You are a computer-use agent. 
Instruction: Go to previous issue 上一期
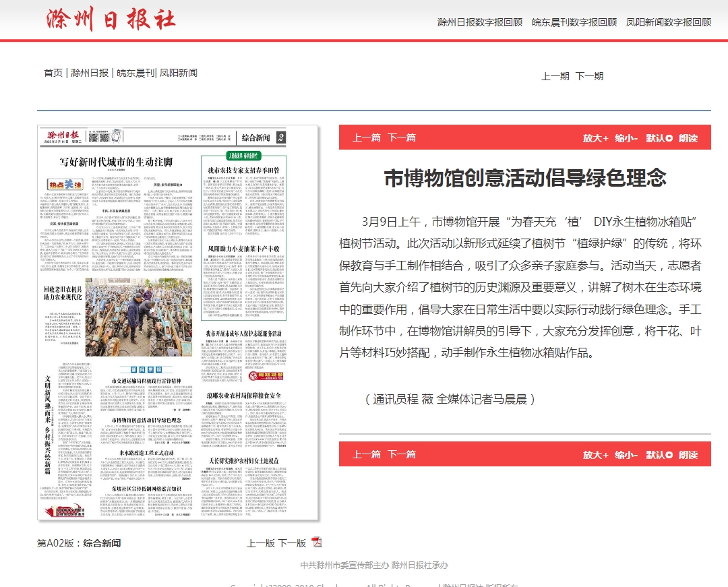555,76
